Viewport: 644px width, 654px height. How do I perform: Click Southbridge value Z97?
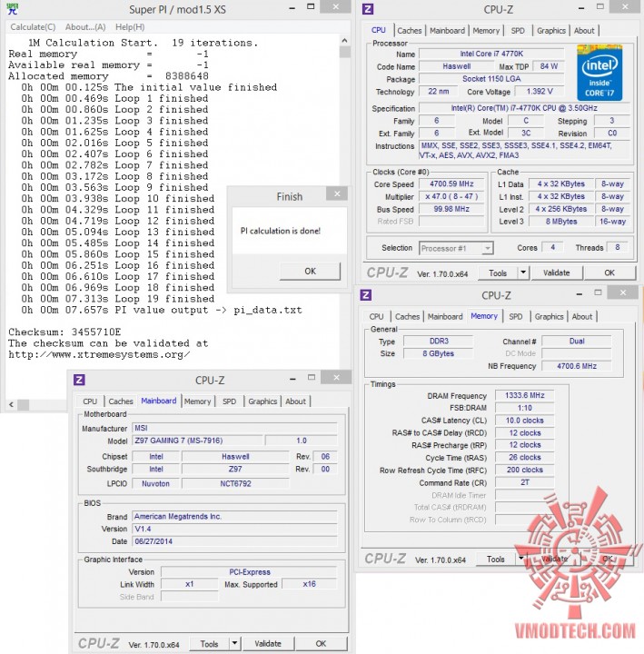point(235,469)
